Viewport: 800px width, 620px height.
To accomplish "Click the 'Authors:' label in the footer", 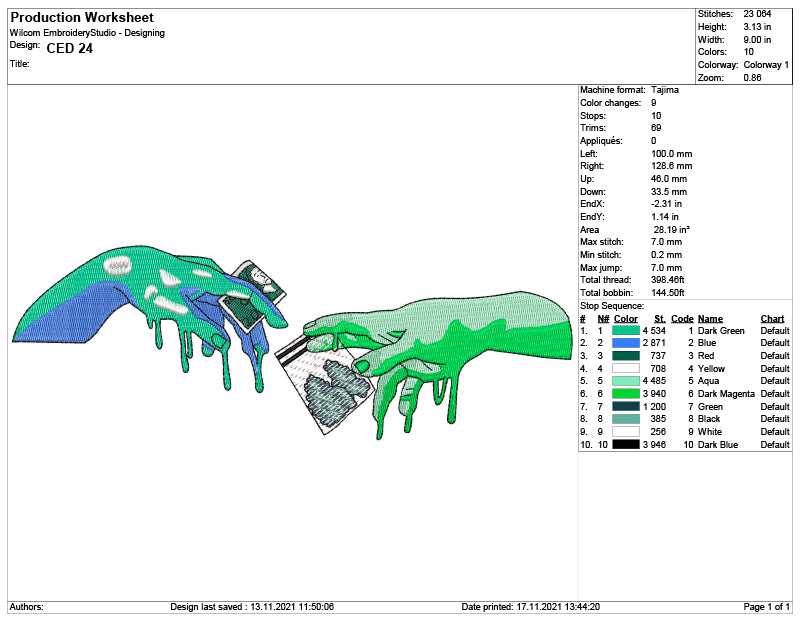I will pos(27,607).
